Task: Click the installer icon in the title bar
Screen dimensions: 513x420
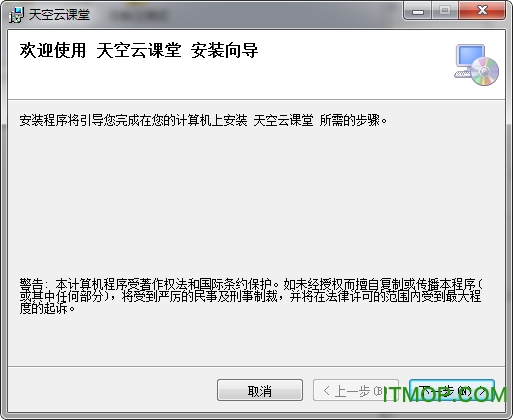Action: click(17, 15)
